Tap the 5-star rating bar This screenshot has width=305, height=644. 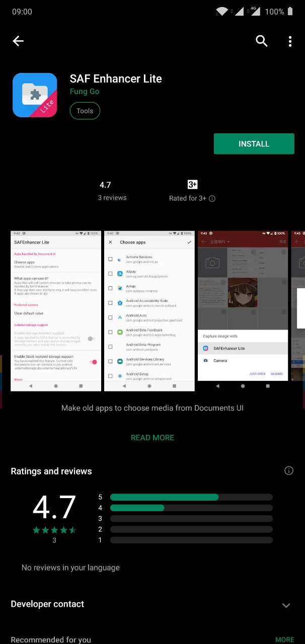click(191, 497)
